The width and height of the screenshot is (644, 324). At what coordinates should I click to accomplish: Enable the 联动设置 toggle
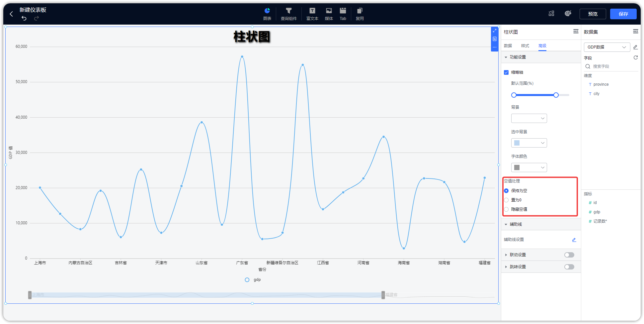click(x=569, y=255)
